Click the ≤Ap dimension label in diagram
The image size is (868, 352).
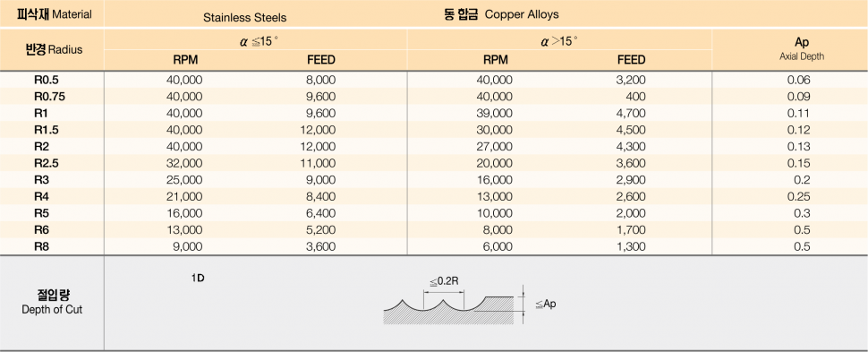tap(545, 304)
